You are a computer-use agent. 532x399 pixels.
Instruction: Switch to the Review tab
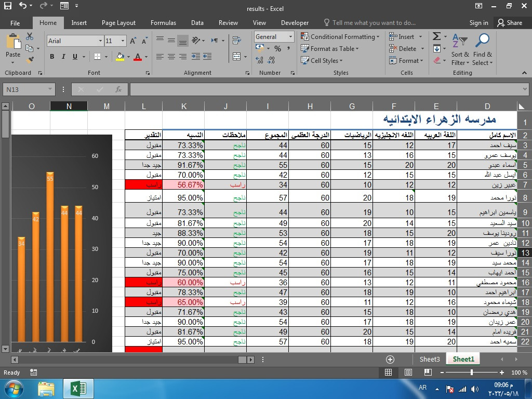point(228,23)
